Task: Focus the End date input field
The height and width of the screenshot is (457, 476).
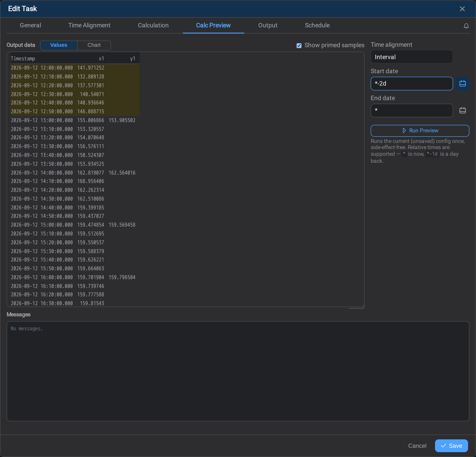Action: point(411,110)
